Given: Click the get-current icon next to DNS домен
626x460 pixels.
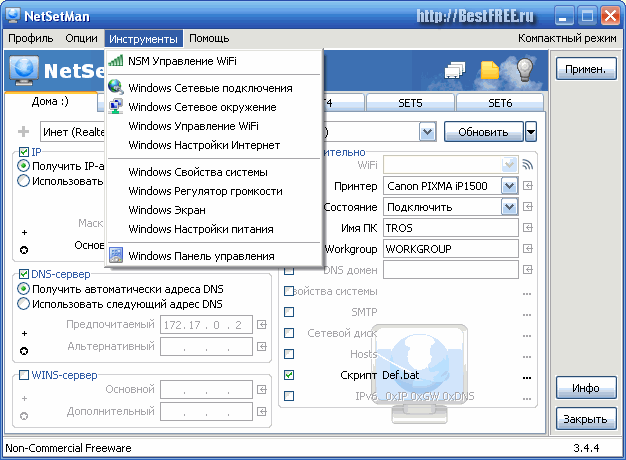Looking at the screenshot, I should [x=528, y=270].
